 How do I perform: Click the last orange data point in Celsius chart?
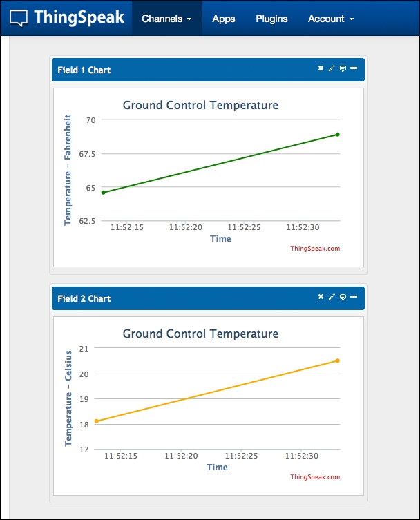337,360
